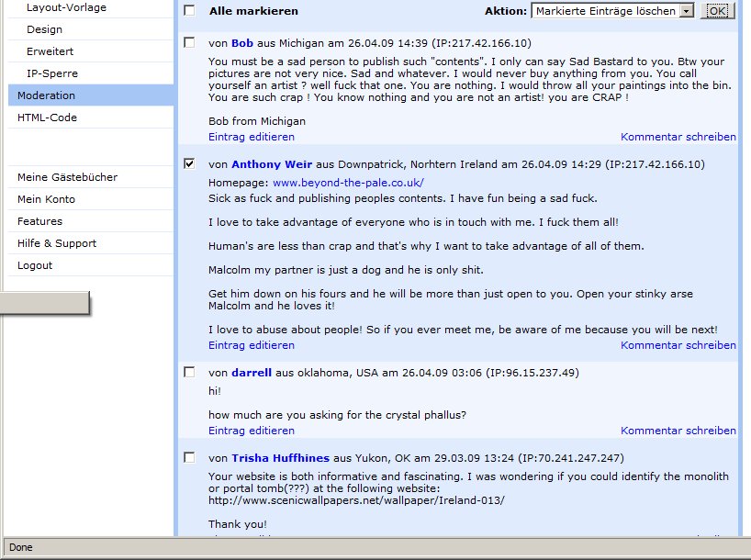Select the checkbox for Bob's entry
751x560 pixels.
[x=189, y=43]
